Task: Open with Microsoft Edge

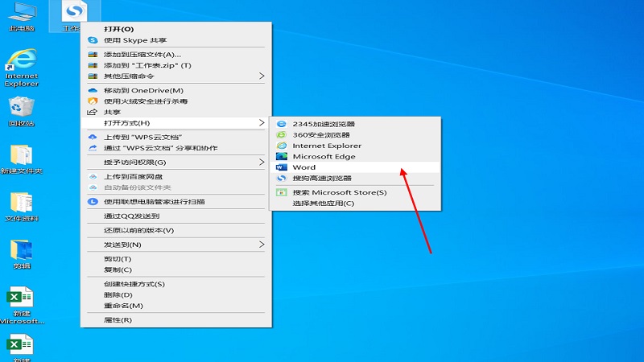Action: pyautogui.click(x=355, y=156)
